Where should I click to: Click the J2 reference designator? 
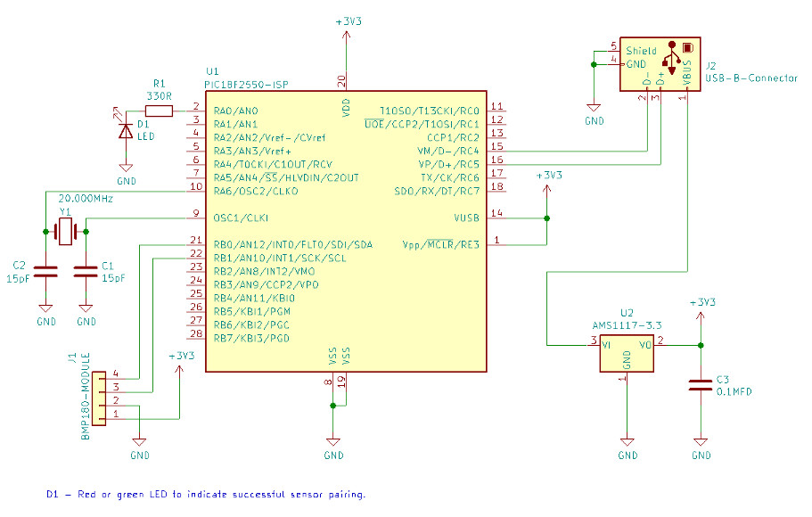coord(710,66)
